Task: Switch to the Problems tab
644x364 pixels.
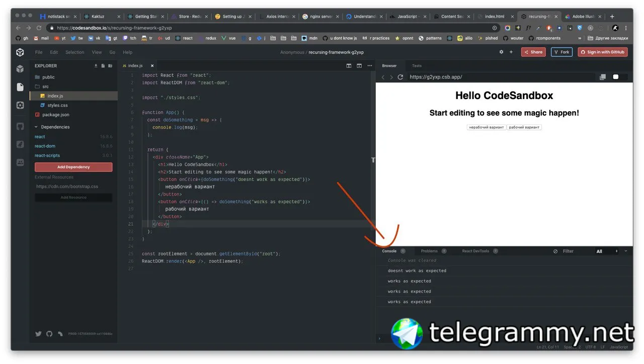Action: tap(429, 251)
